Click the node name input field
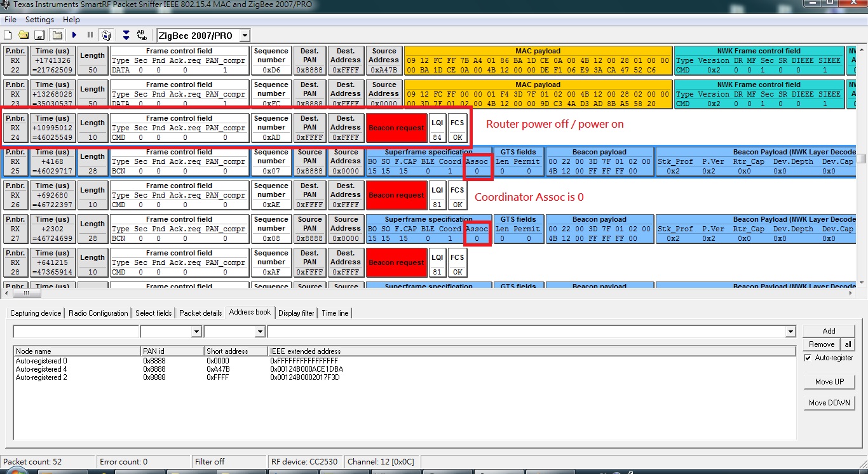868x474 pixels. (76, 332)
